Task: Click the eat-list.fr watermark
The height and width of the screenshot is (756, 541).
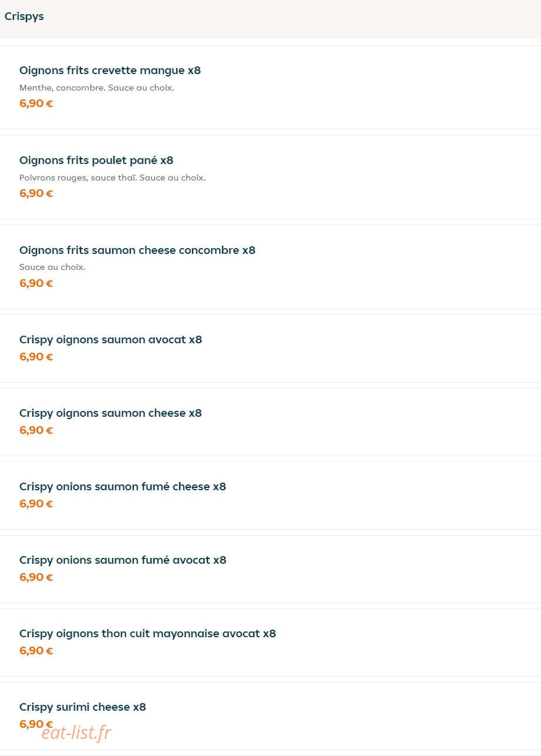Action: 76,732
